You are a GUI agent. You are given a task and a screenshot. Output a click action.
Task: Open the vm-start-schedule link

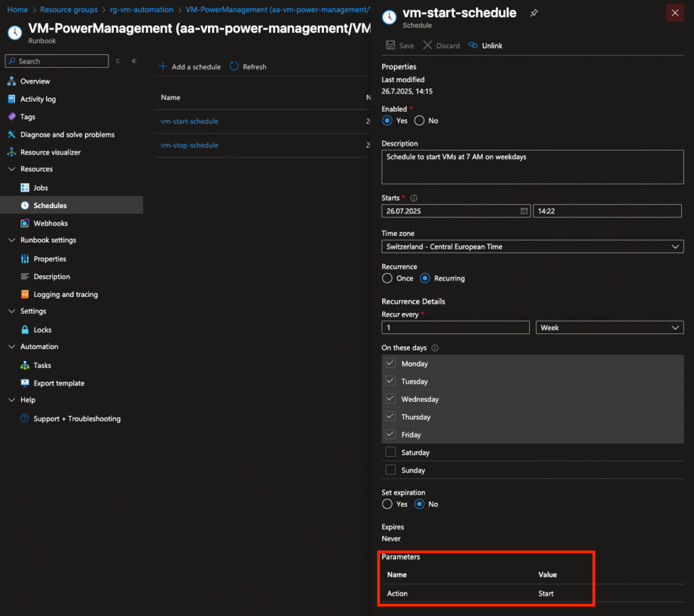pyautogui.click(x=190, y=121)
